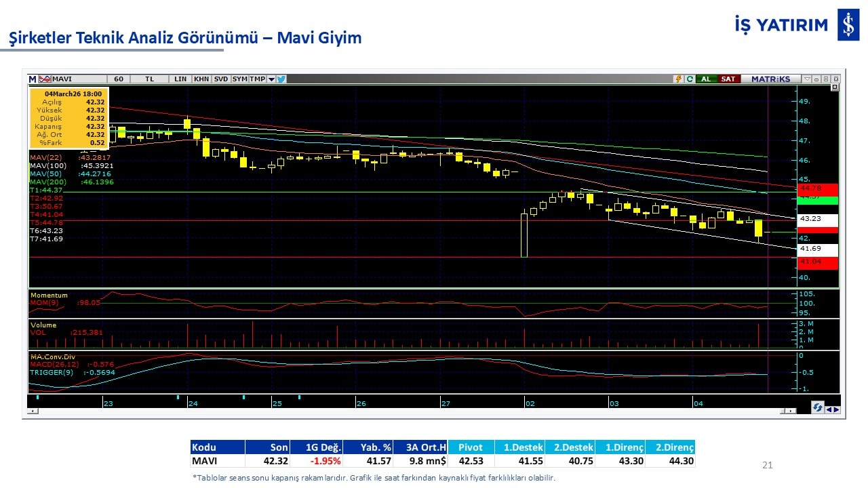Expand the triangle menu beside MATRIKS logo
868x488 pixels.
pos(806,79)
